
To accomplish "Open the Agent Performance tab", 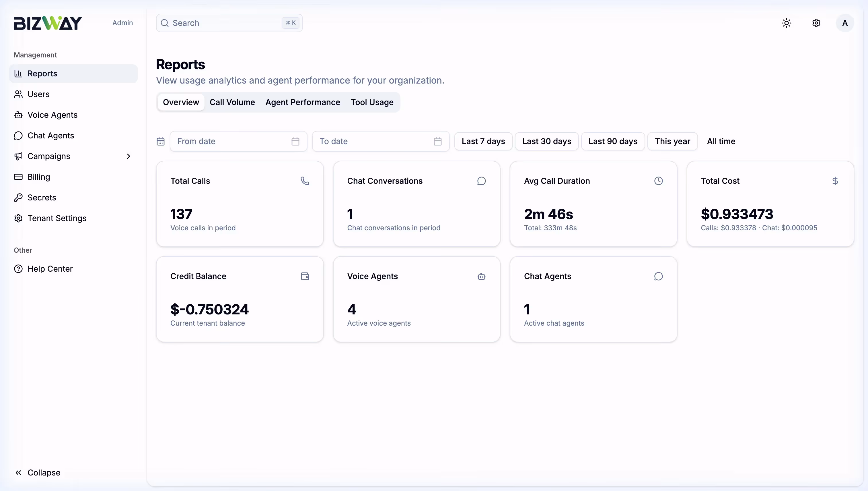I will [x=303, y=102].
